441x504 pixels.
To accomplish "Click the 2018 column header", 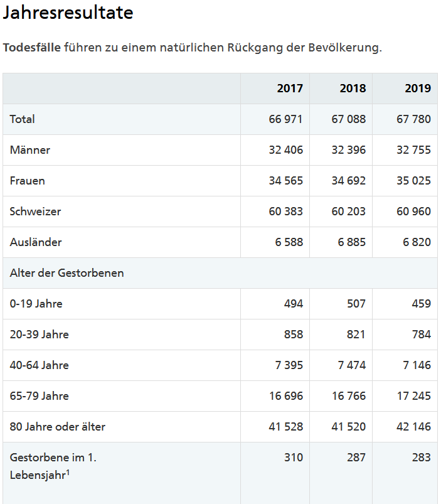I will pyautogui.click(x=353, y=88).
